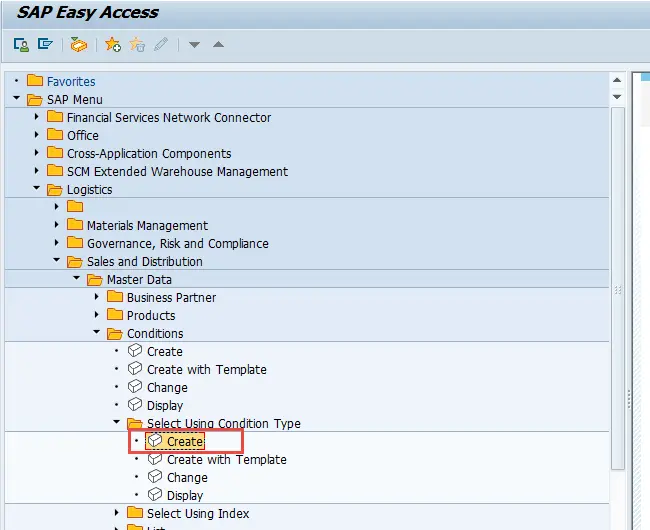
Task: Collapse the Conditions node arrow
Action: (x=97, y=332)
